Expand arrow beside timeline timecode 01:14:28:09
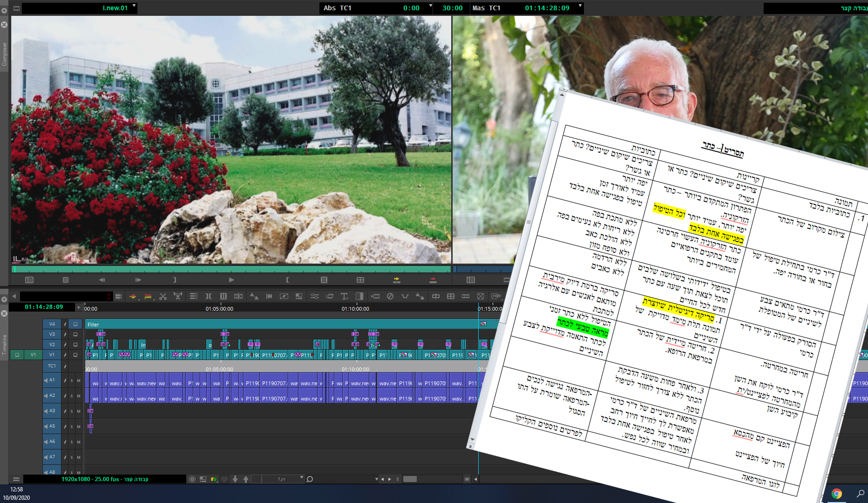Image resolution: width=868 pixels, height=503 pixels. 79,307
